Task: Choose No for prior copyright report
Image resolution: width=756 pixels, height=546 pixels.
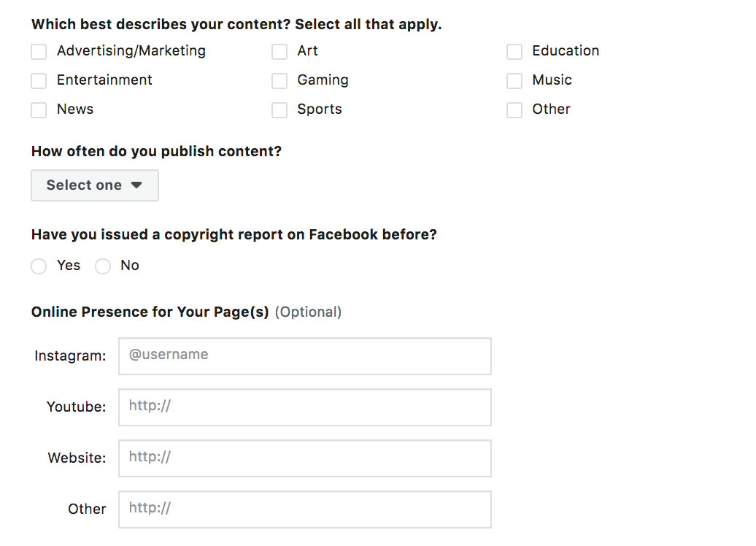Action: 103,266
